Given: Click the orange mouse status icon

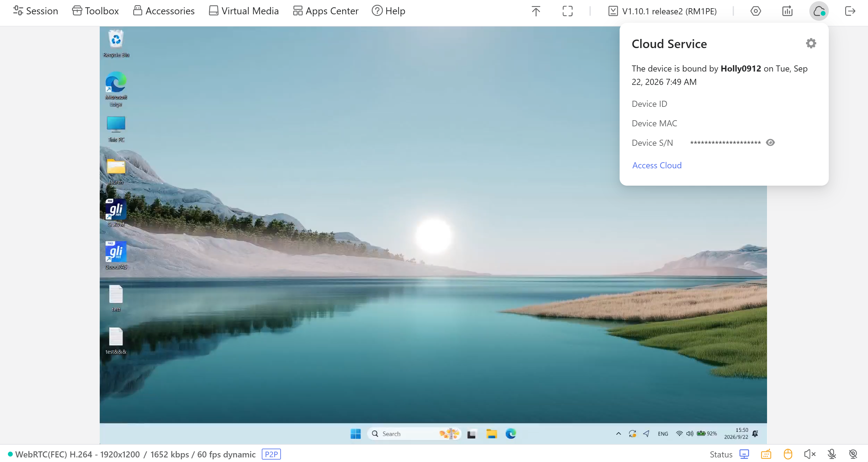Looking at the screenshot, I should click(x=787, y=454).
